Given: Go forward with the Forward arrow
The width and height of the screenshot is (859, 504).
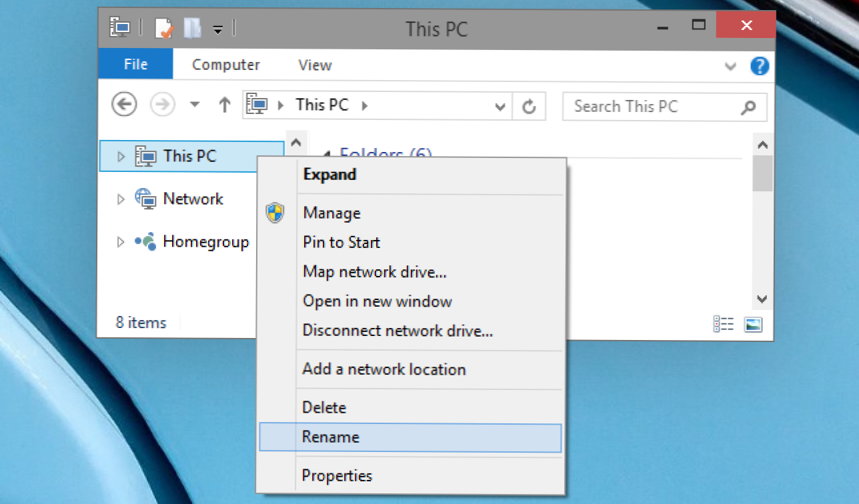Looking at the screenshot, I should coord(162,105).
